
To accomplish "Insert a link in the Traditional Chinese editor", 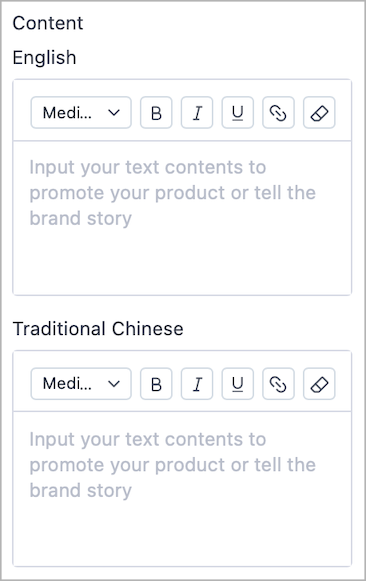I will tap(278, 384).
